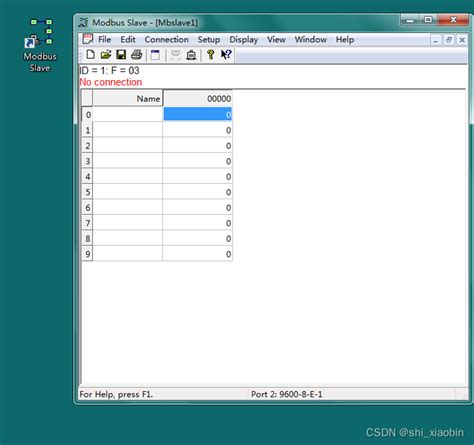The width and height of the screenshot is (474, 445).
Task: Open a file with the folder icon
Action: click(x=106, y=54)
